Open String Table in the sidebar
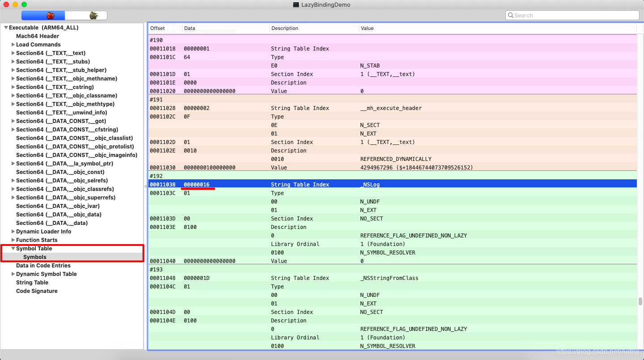 [32, 283]
